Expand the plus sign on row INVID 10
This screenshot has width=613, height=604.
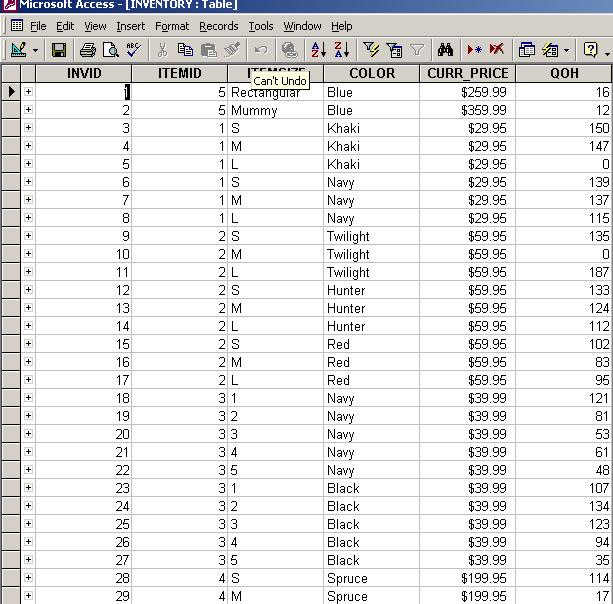28,254
